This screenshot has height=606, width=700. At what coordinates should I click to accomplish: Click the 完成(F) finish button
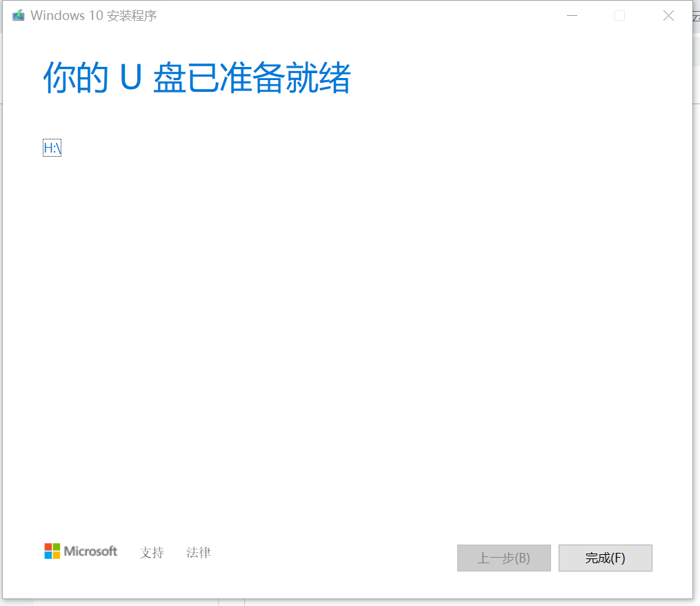pos(606,558)
